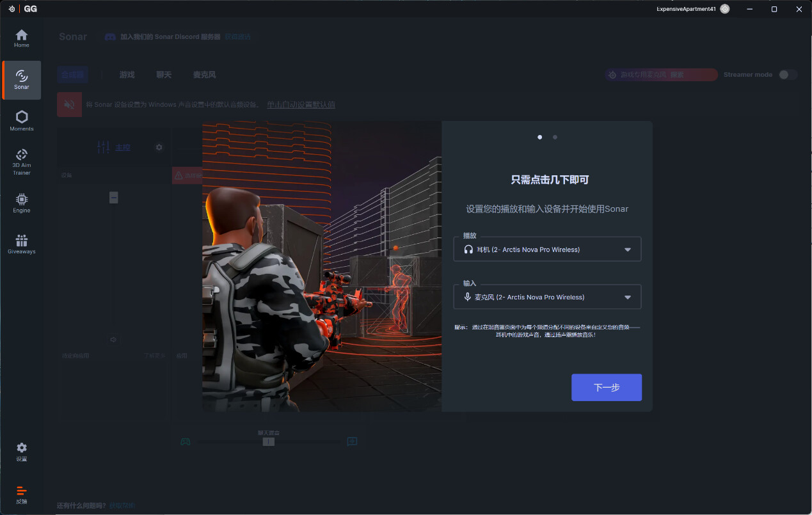Go to the second onboarding page dot
812x515 pixels.
555,137
